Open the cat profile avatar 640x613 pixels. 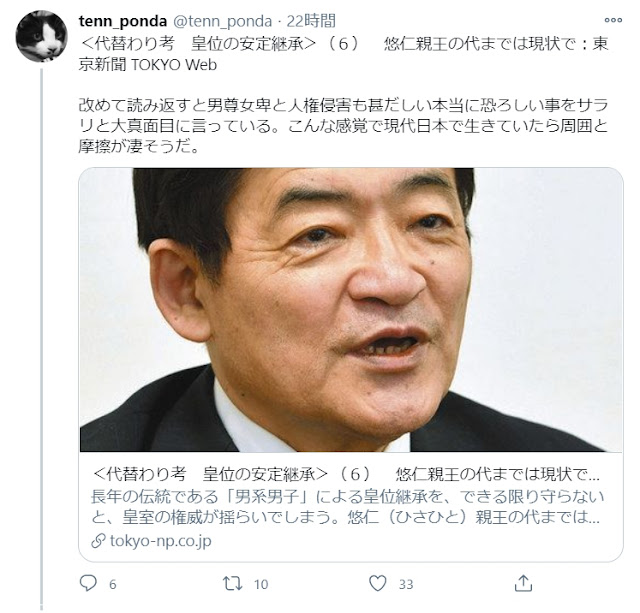tap(41, 36)
